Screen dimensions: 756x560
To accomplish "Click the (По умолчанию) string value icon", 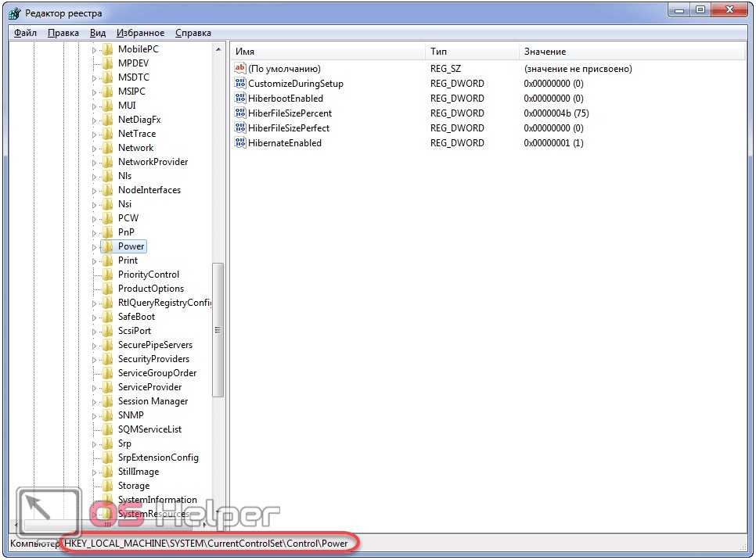I will [x=240, y=68].
